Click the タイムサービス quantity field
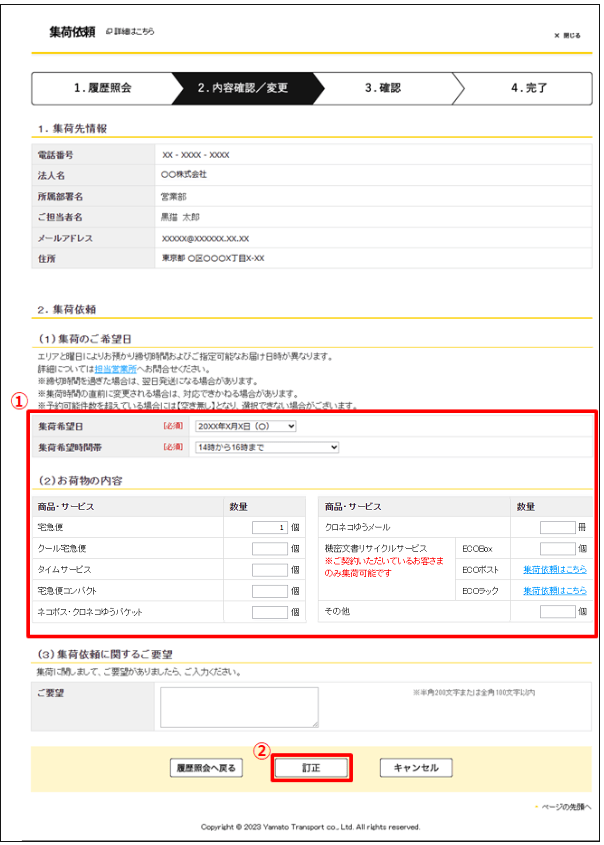The height and width of the screenshot is (845, 604). coord(270,570)
